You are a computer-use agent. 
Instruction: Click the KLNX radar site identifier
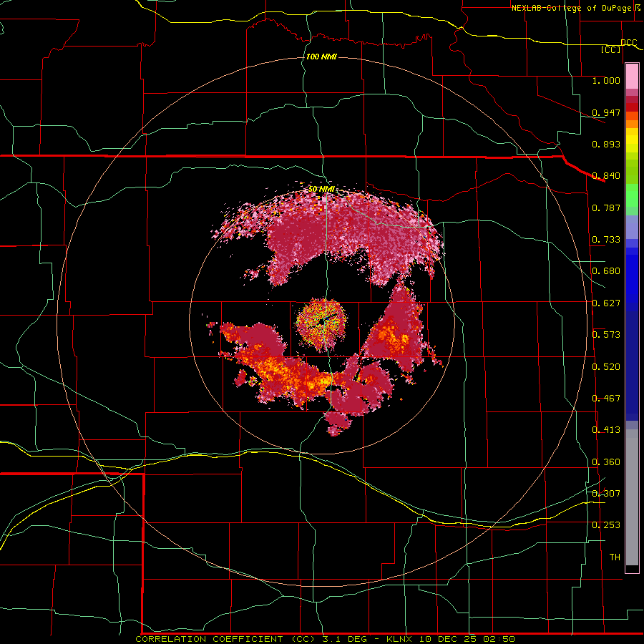[x=401, y=639]
